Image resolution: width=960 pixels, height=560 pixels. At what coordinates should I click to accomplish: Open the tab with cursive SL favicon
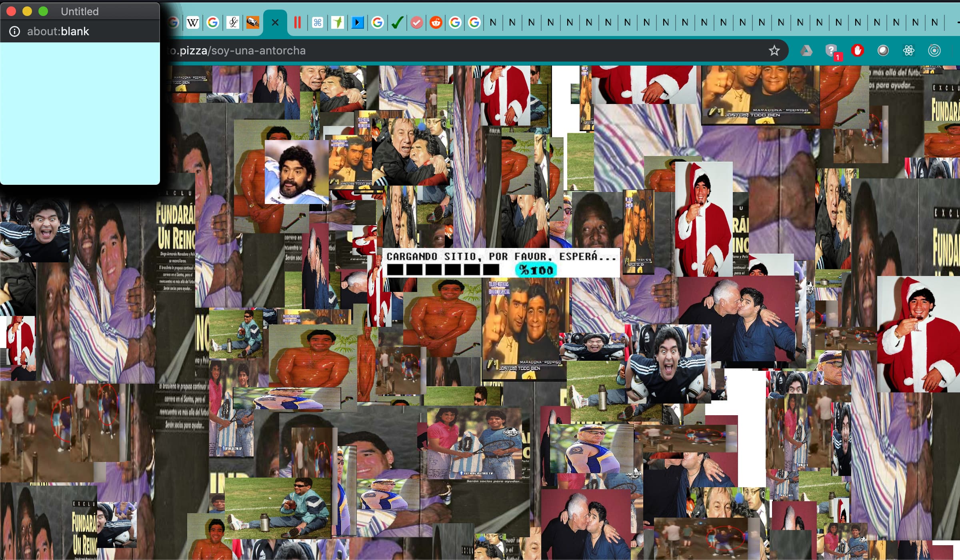tap(233, 23)
